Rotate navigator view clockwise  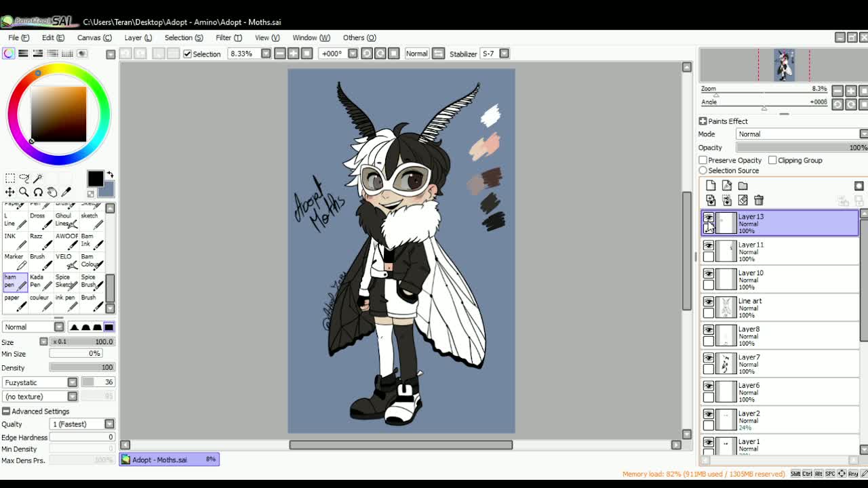(x=851, y=104)
